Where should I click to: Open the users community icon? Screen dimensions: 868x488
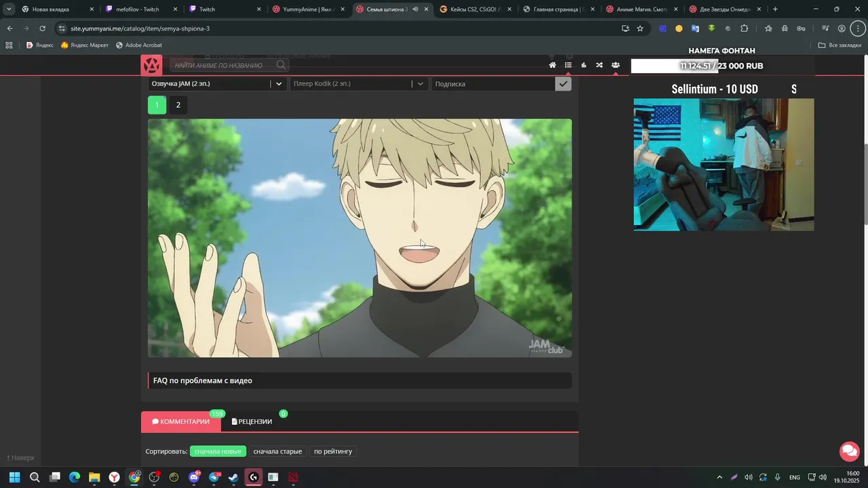coord(615,65)
